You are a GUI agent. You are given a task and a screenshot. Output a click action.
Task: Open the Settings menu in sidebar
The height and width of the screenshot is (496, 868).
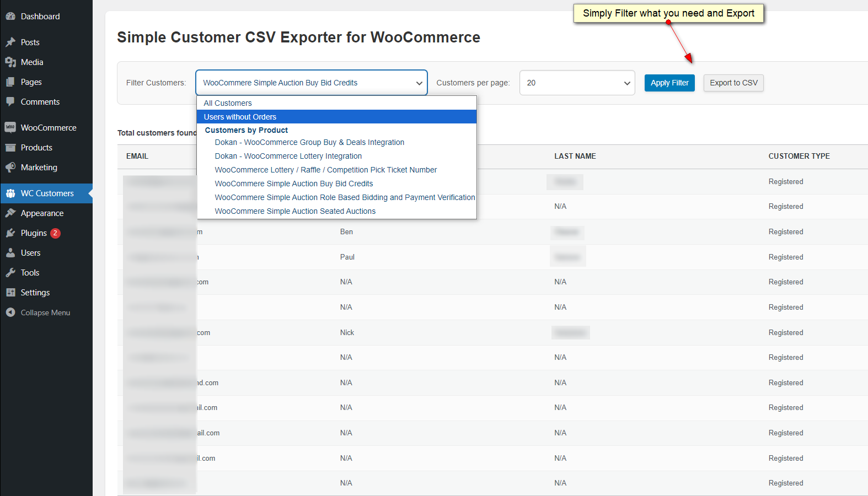coord(35,293)
